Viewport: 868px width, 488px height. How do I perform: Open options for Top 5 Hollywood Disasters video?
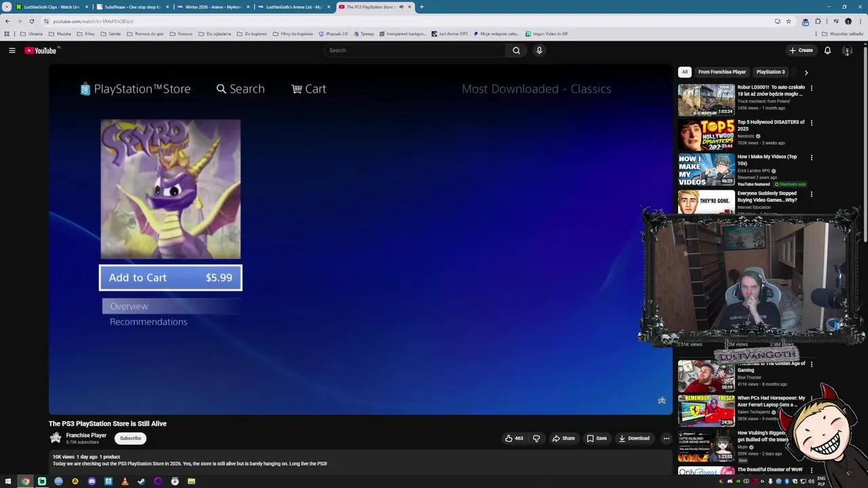(811, 123)
